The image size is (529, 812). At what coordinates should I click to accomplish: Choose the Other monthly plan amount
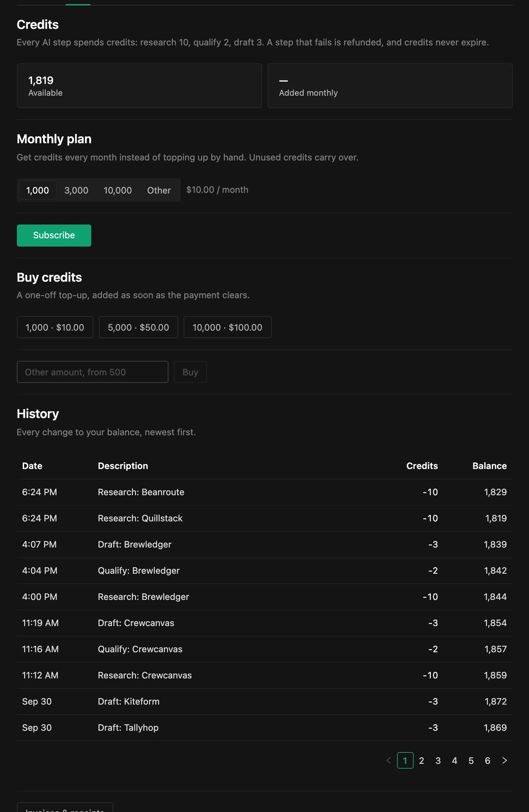pos(159,190)
